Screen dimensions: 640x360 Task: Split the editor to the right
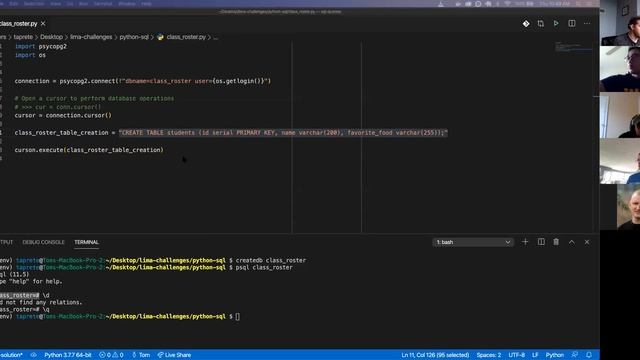(572, 24)
